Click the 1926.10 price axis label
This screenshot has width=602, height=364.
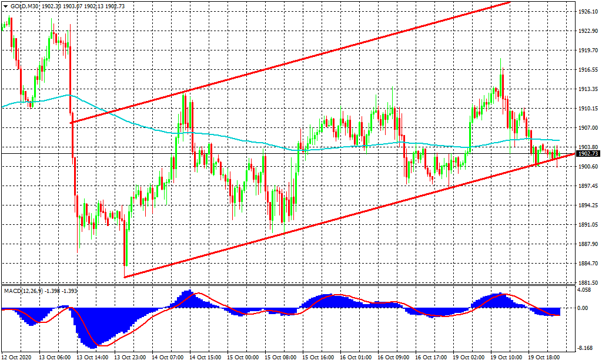[588, 12]
